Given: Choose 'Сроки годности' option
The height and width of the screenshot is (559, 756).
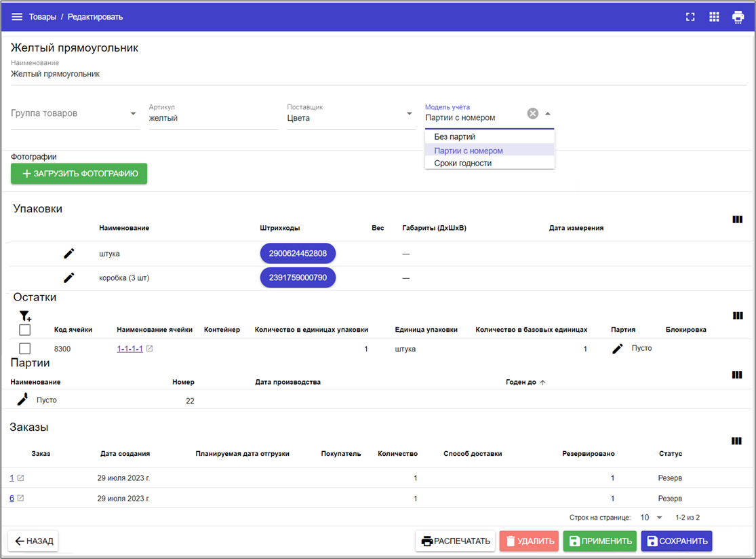Looking at the screenshot, I should pyautogui.click(x=462, y=163).
